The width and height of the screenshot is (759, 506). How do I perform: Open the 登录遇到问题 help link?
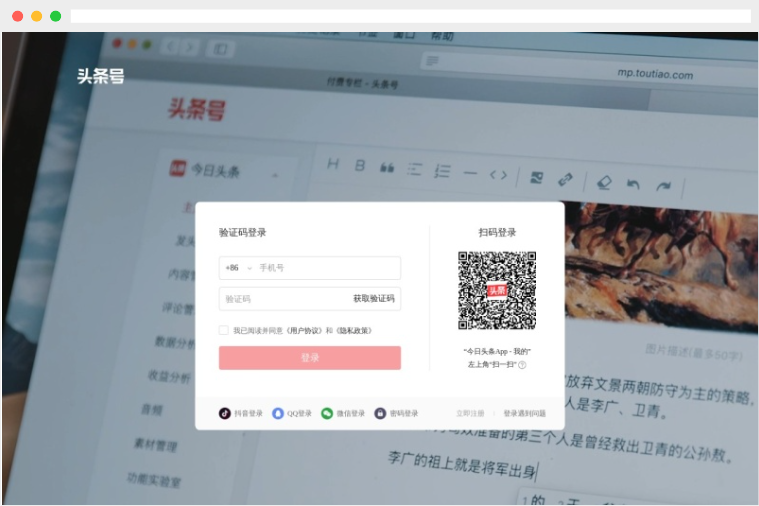525,413
